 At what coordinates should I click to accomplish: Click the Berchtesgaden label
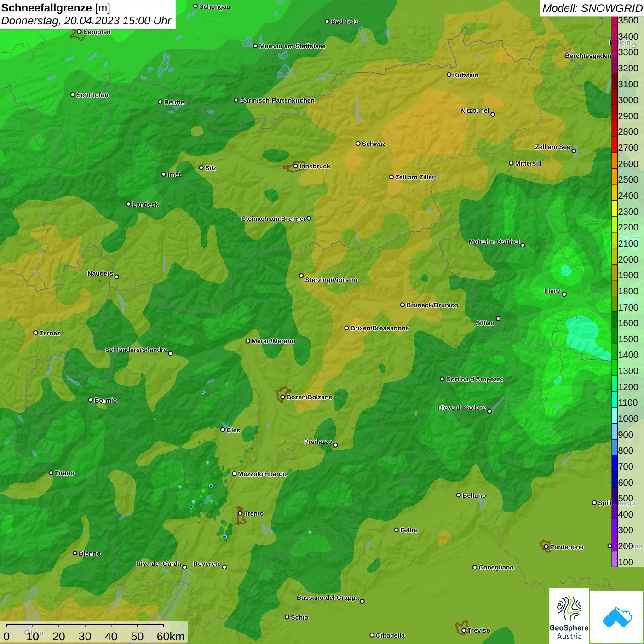tap(588, 56)
